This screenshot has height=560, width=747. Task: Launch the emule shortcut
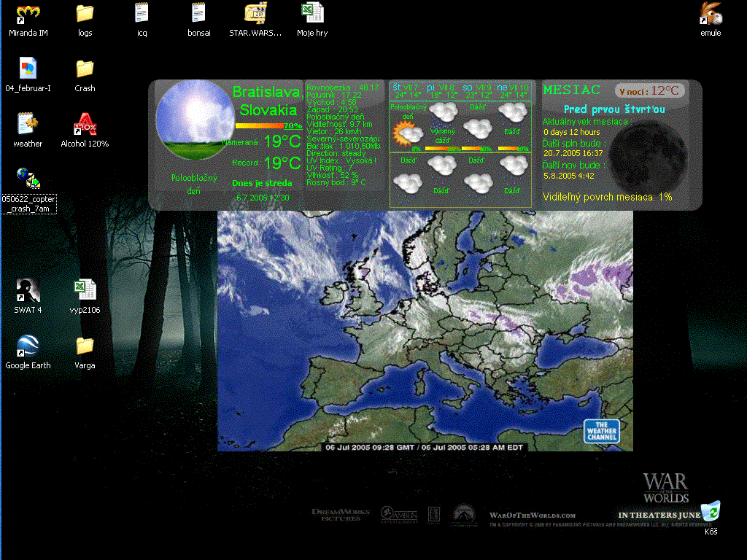[711, 20]
